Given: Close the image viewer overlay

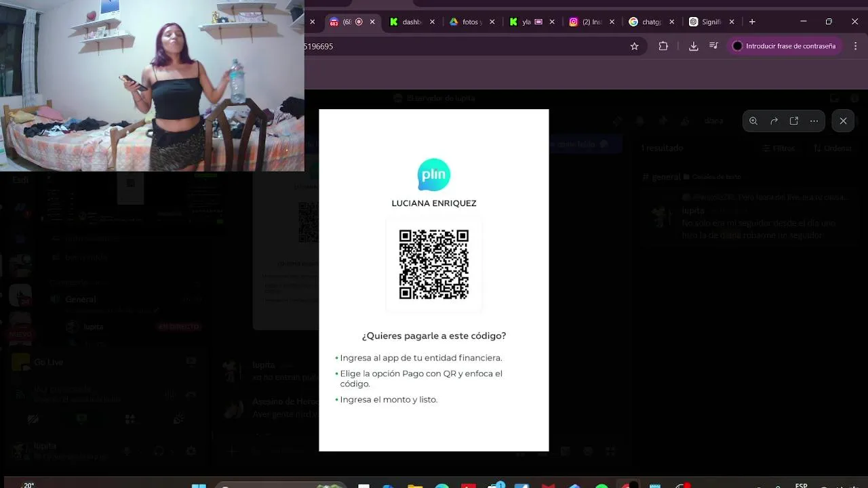Looking at the screenshot, I should click(843, 121).
